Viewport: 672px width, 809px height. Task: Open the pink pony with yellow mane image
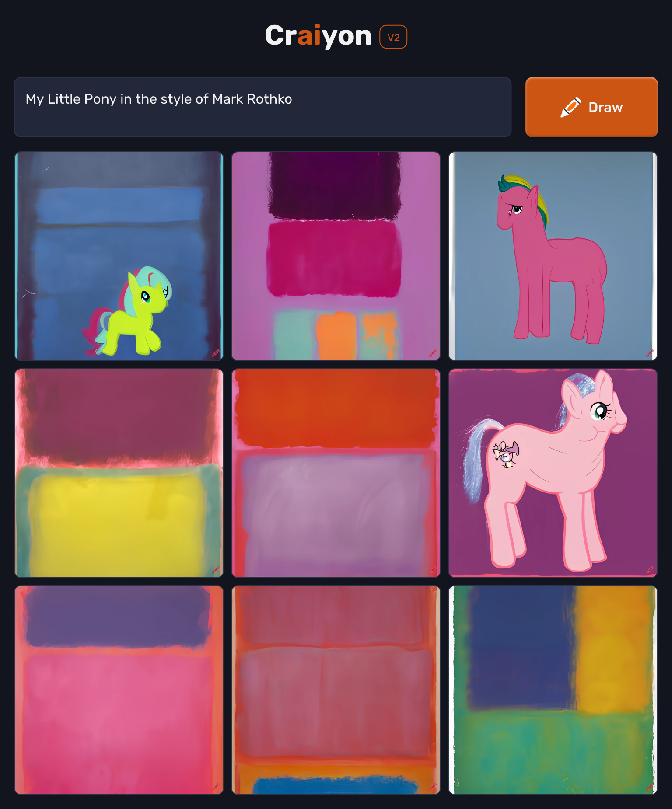553,256
